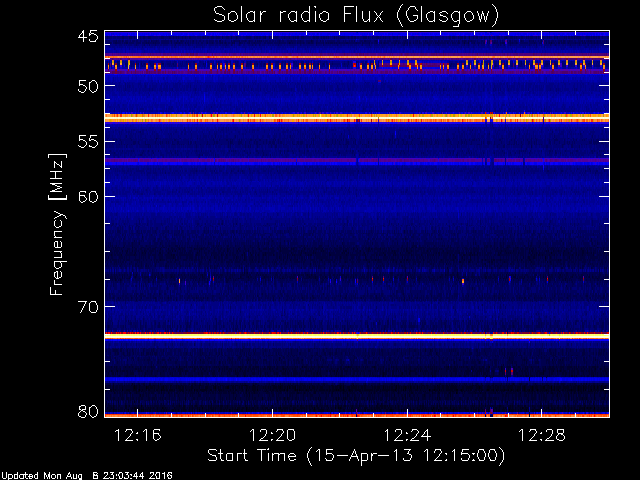Select the 55 frequency tick label
This screenshot has width=640, height=480.
click(x=88, y=142)
